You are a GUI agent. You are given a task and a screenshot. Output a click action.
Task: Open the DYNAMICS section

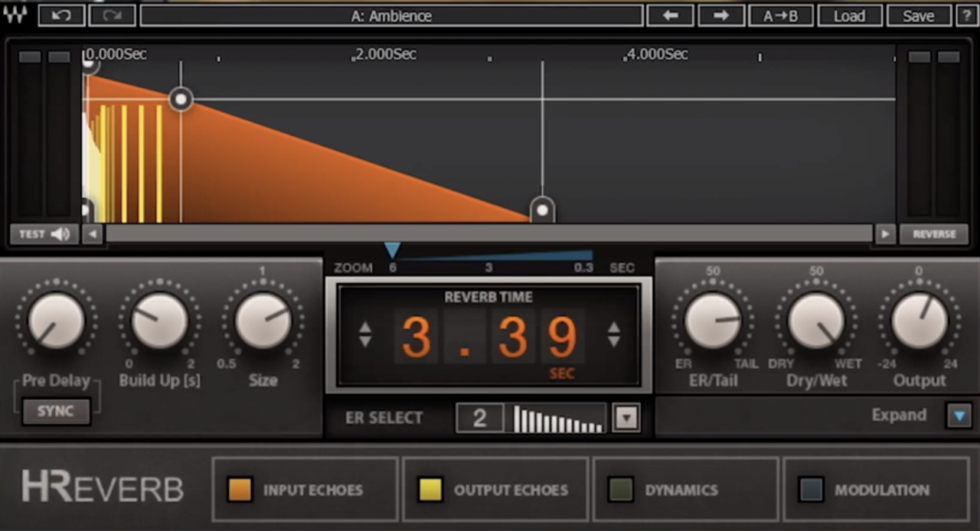click(685, 490)
